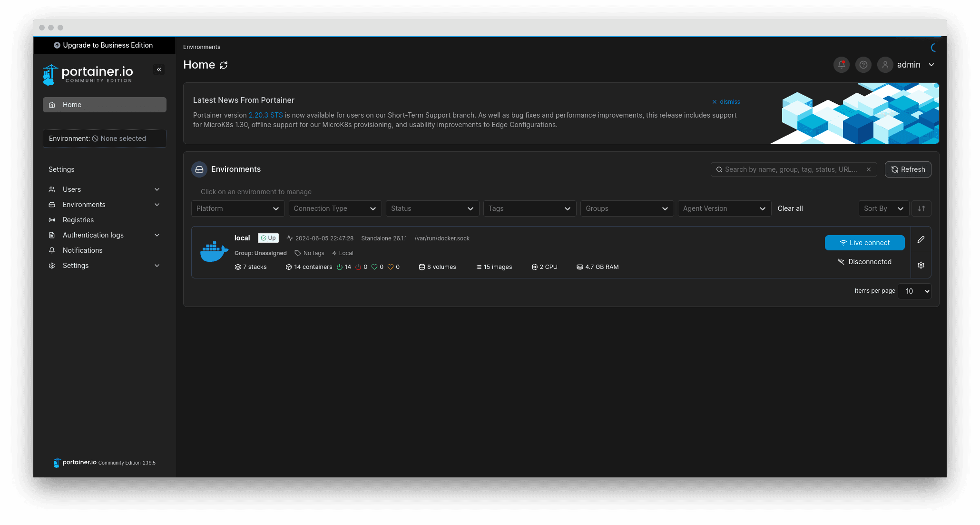
Task: Click the red stopped containers power icon
Action: (358, 267)
